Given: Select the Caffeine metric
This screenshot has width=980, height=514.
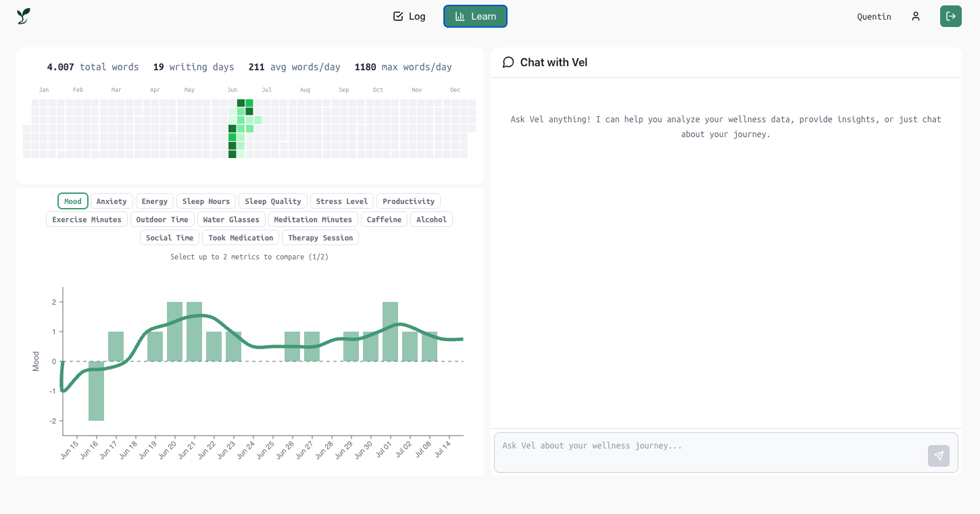Looking at the screenshot, I should point(384,220).
